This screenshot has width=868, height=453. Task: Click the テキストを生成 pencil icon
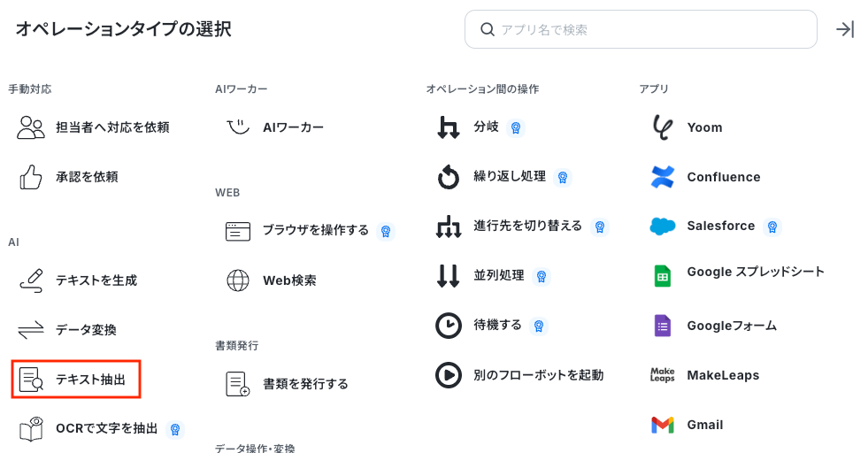pos(31,280)
